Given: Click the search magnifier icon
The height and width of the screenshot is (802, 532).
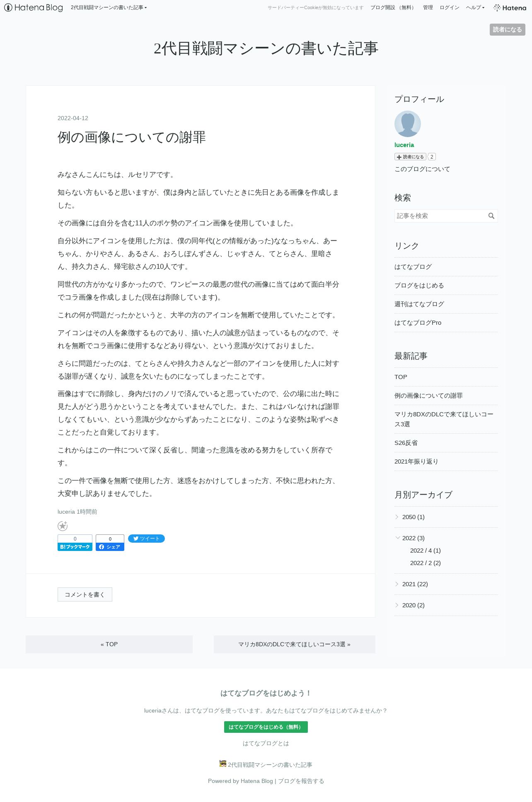Looking at the screenshot, I should pos(491,216).
